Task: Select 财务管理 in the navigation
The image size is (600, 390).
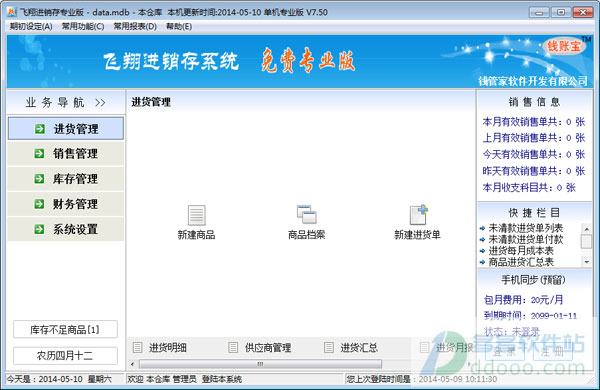Action: (66, 204)
